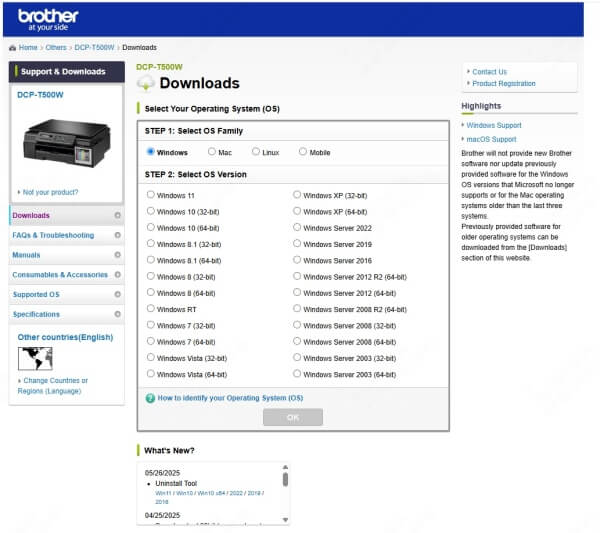600x533 pixels.
Task: Select Windows Server 2012 R2 (64-bit)
Action: pyautogui.click(x=297, y=276)
